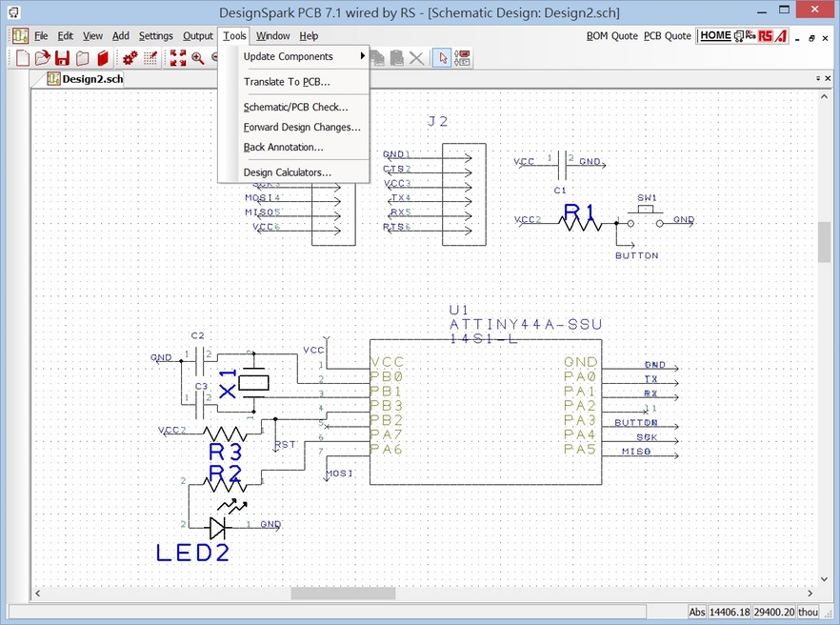Activate the Select mode arrow tool

[x=443, y=57]
